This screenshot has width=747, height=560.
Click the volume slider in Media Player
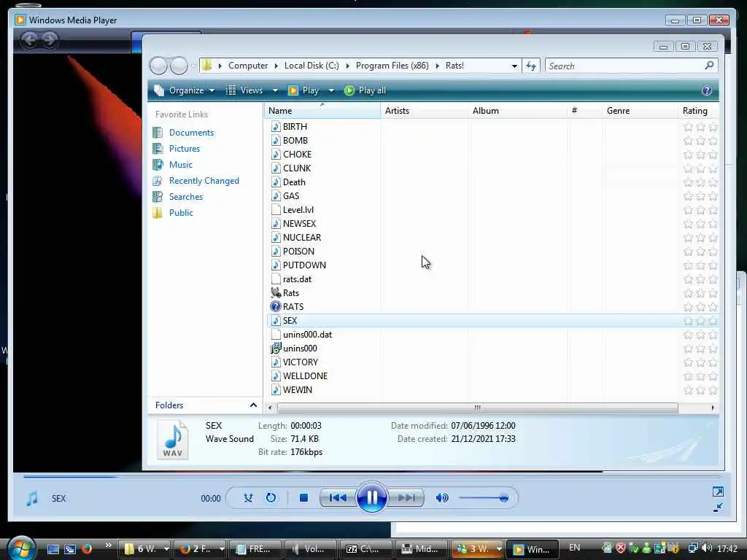(x=484, y=498)
